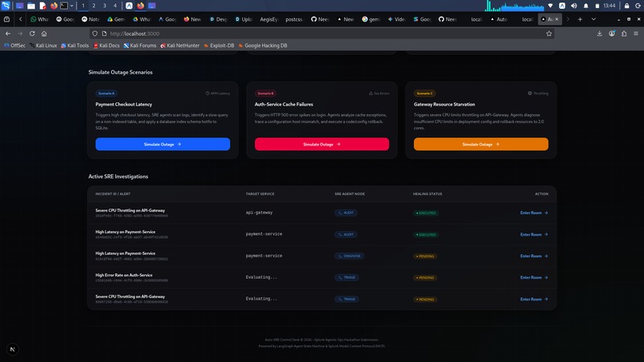Image resolution: width=644 pixels, height=362 pixels.
Task: Select the High Error Rate on Auth-Service title
Action: (124, 275)
